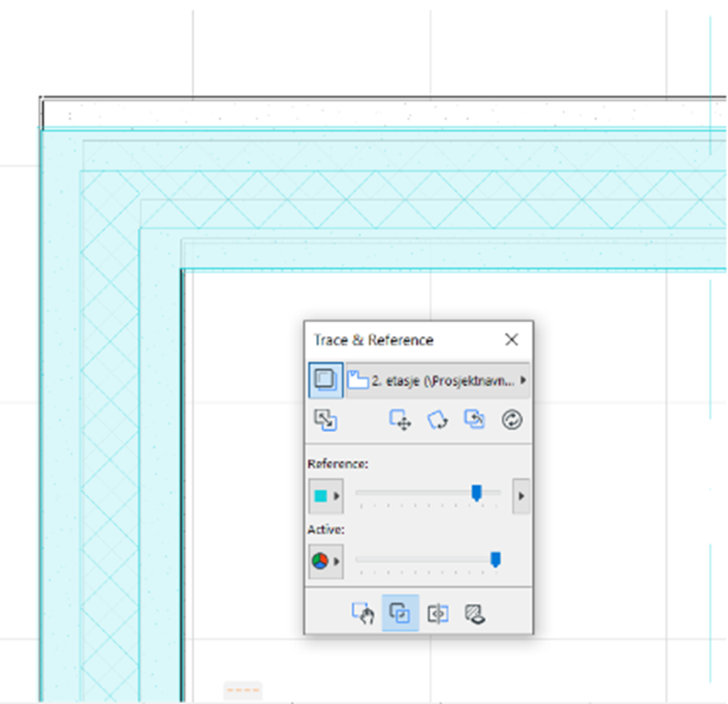Close the Trace & Reference palette
The width and height of the screenshot is (728, 704).
pyautogui.click(x=512, y=340)
